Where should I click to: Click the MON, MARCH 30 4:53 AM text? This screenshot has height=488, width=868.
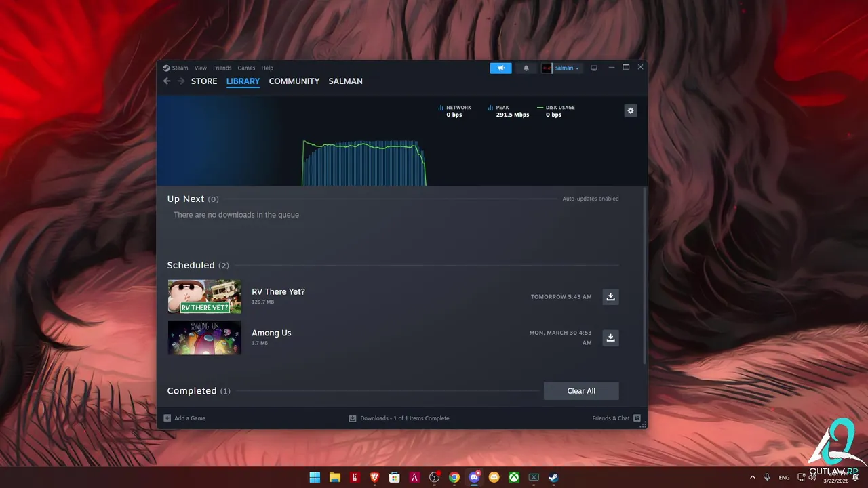tap(560, 338)
